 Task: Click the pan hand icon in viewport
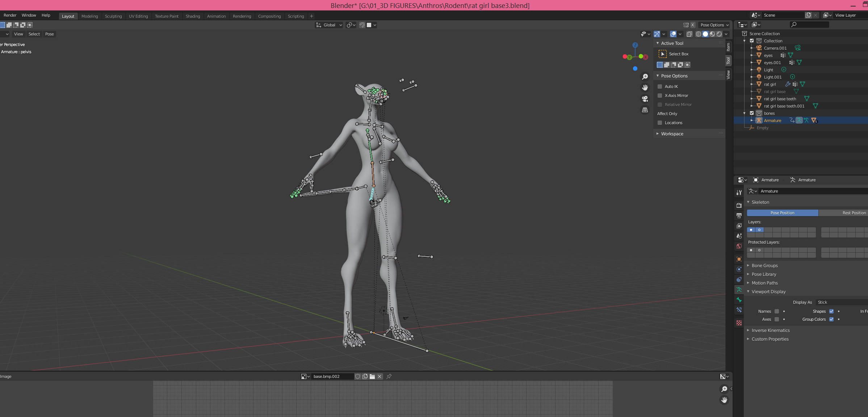coord(645,88)
